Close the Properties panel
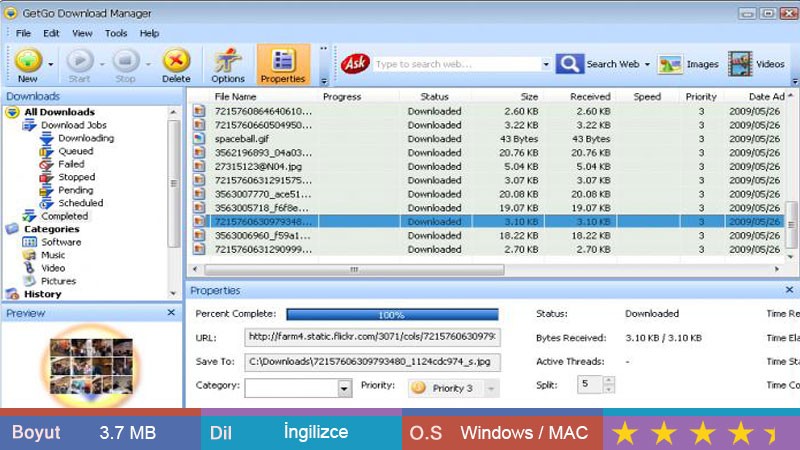Image resolution: width=800 pixels, height=450 pixels. coord(789,290)
